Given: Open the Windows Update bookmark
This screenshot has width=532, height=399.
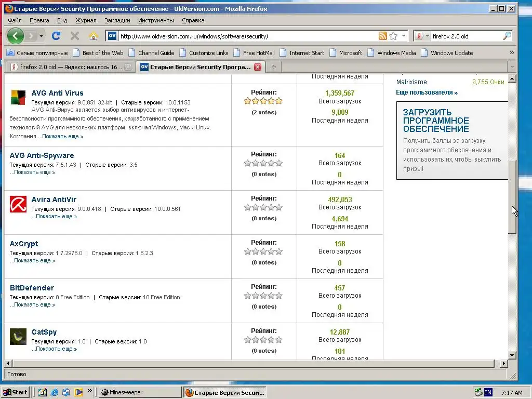Looking at the screenshot, I should coord(447,53).
